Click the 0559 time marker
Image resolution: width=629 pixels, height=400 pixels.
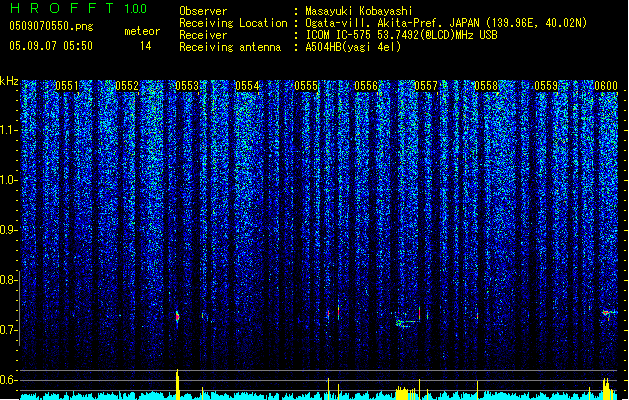click(x=546, y=86)
